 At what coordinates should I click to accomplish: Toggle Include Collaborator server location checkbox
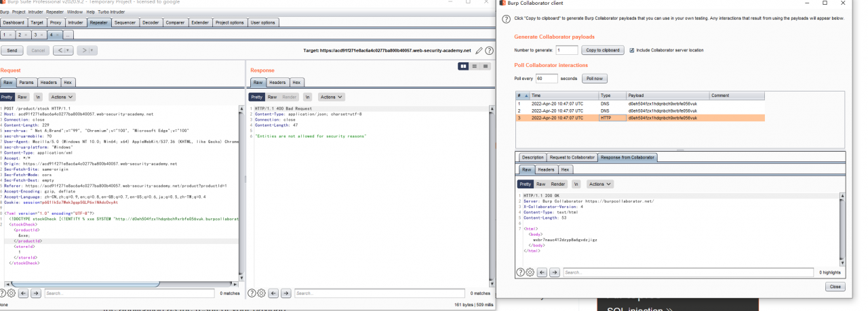632,50
